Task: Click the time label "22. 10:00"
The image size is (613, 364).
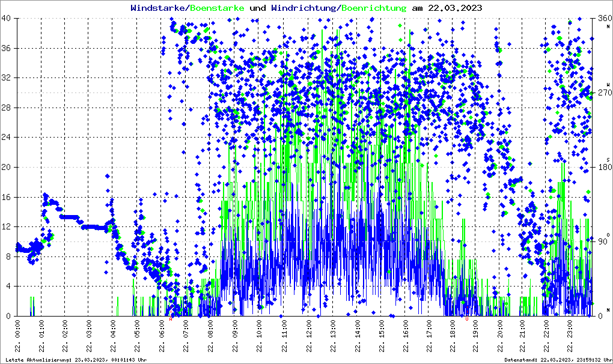Action: [x=259, y=336]
